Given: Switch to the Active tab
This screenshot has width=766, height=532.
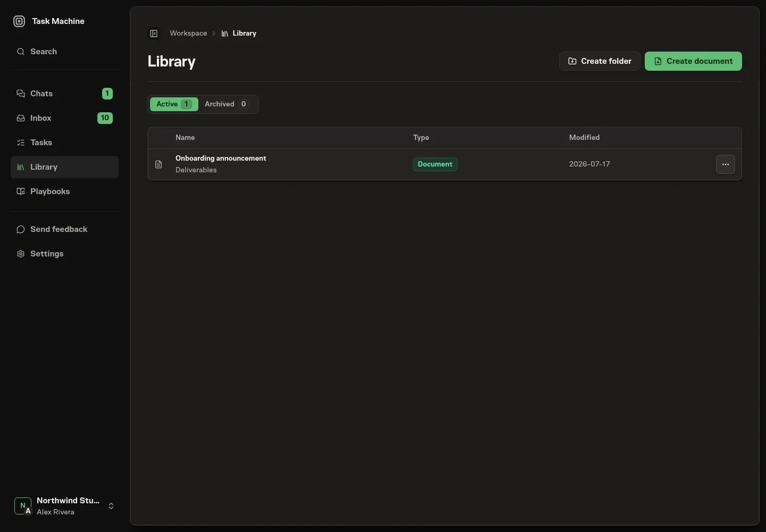Looking at the screenshot, I should click(174, 104).
